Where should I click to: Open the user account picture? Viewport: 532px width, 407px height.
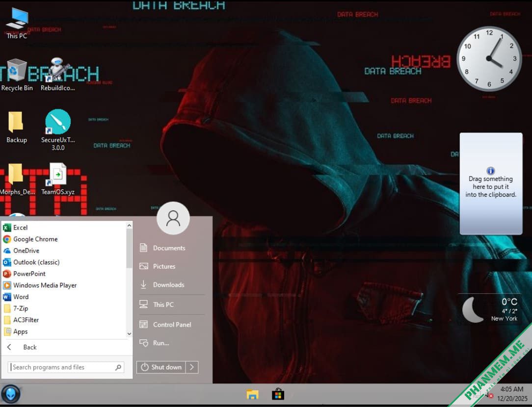point(173,218)
